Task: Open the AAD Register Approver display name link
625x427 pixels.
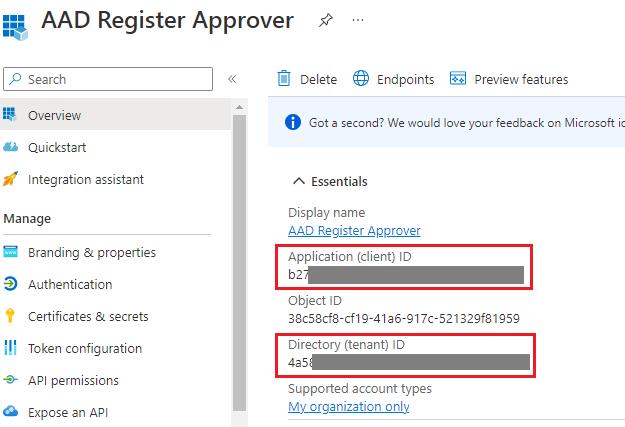Action: coord(354,230)
